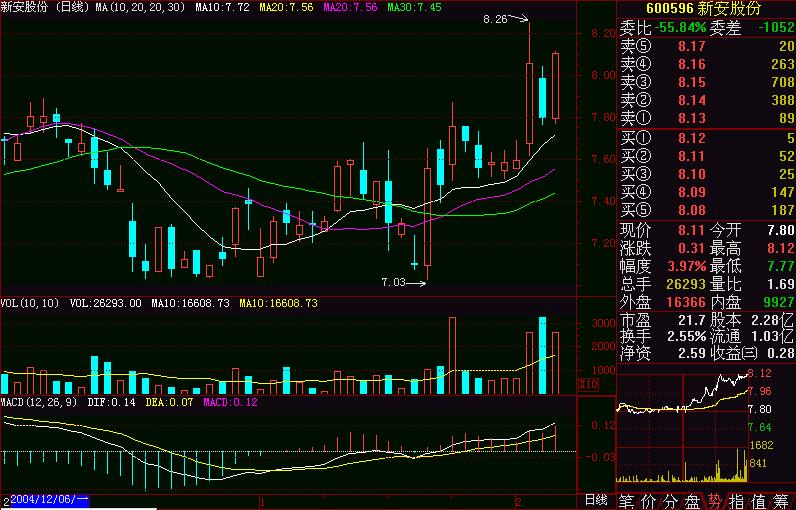This screenshot has width=796, height=510.
Task: Click the MA(10,20,20,30) indicator label
Action: [139, 7]
